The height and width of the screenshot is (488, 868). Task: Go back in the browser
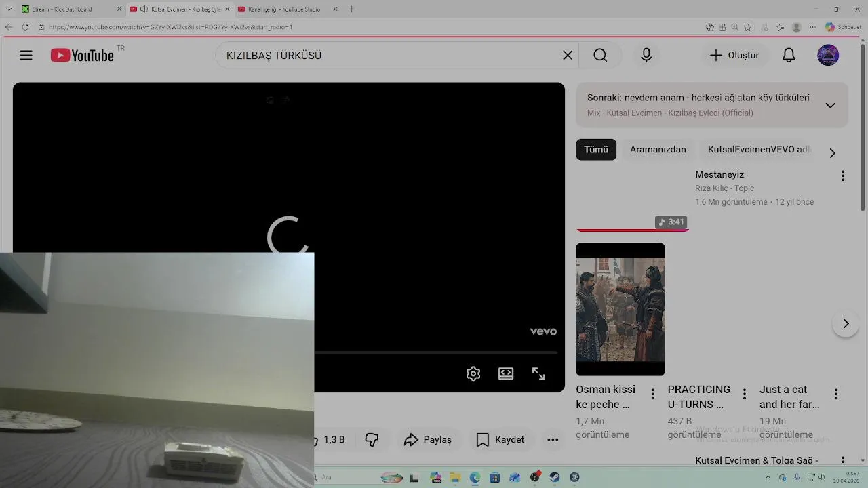pyautogui.click(x=9, y=27)
